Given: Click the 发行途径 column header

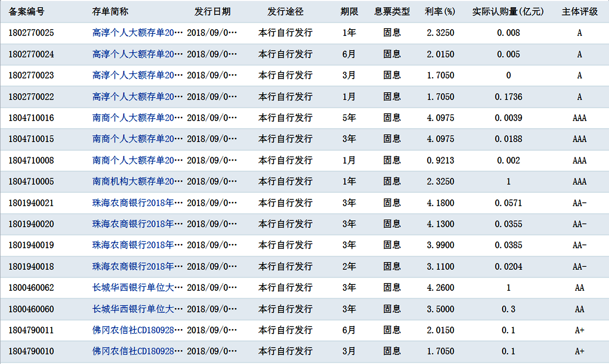Looking at the screenshot, I should (x=285, y=11).
